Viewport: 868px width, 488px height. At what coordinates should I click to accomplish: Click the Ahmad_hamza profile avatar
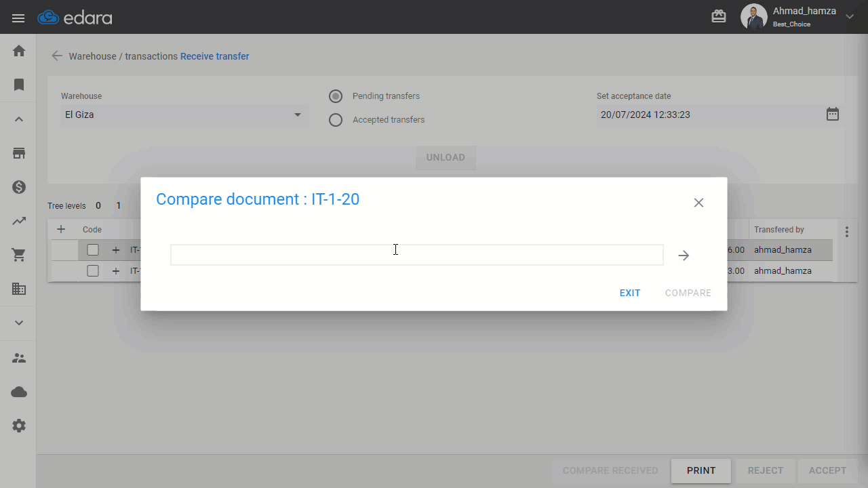(753, 17)
